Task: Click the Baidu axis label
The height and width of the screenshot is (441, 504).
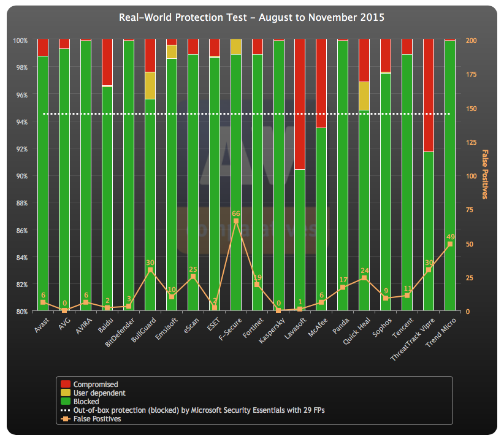Action: tap(105, 325)
